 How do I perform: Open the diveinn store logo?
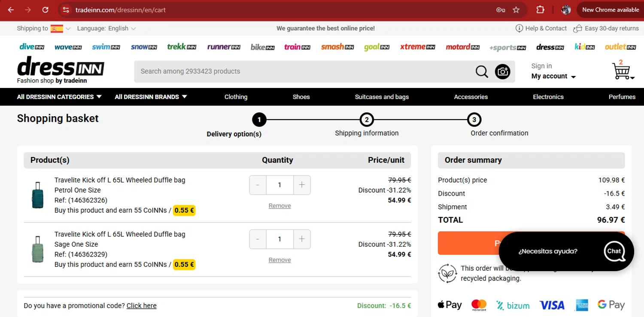click(x=32, y=47)
